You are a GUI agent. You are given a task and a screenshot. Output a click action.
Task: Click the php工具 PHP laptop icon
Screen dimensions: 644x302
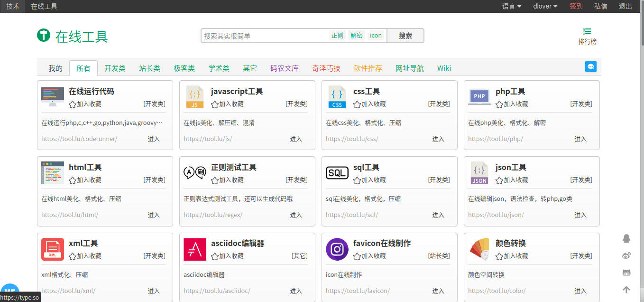pyautogui.click(x=479, y=97)
